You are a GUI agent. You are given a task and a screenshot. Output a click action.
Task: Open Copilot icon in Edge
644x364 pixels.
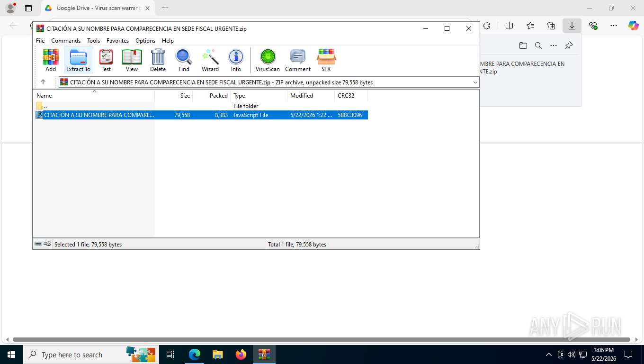pos(634,26)
